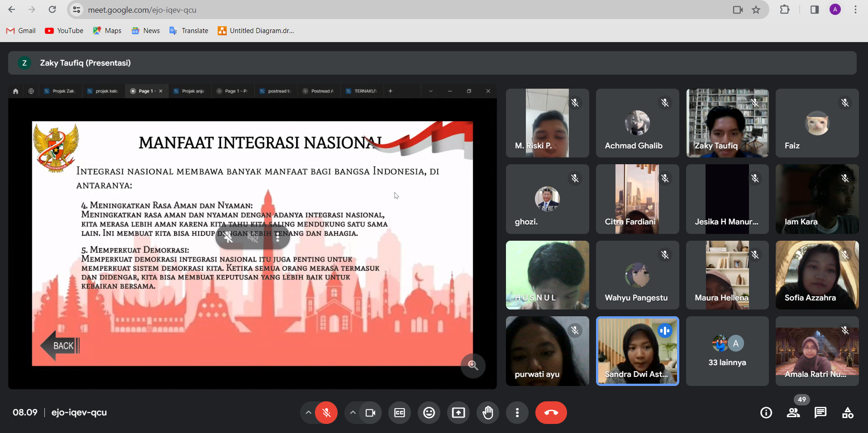Turn on the camera
The image size is (868, 433).
[370, 413]
